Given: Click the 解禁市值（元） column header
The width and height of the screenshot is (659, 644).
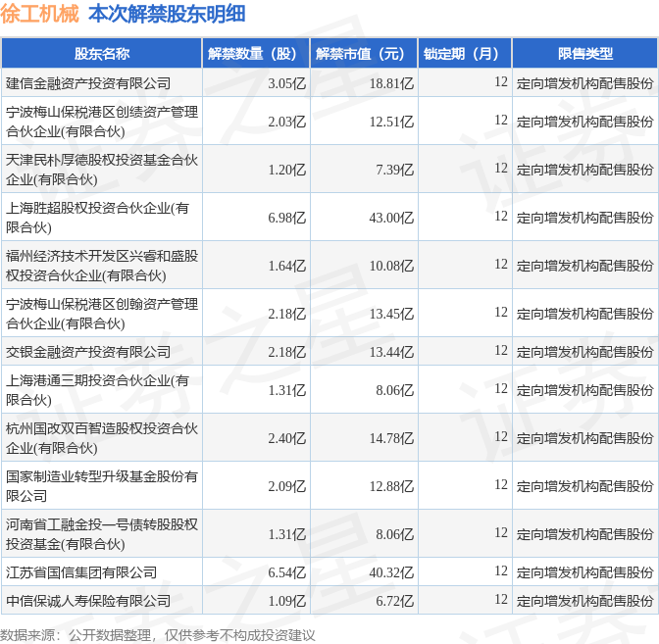Looking at the screenshot, I should point(364,53).
